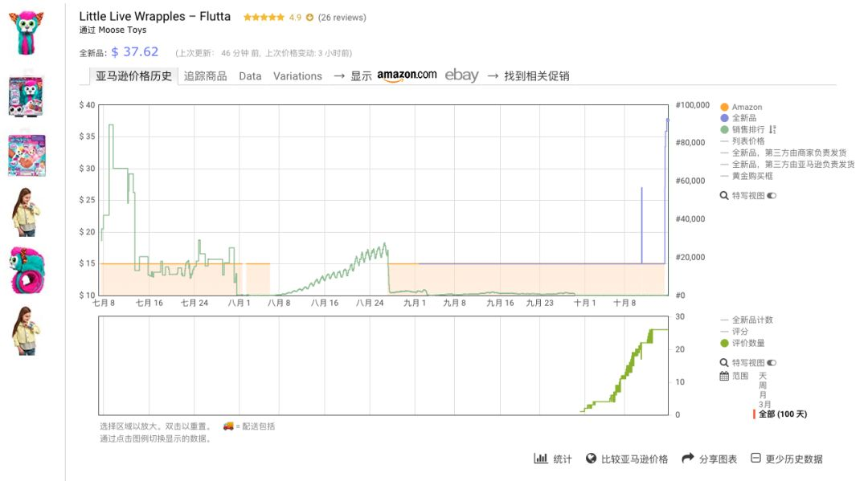Open the amazon.com logo link
Screen dimensions: 868x481
tap(407, 75)
